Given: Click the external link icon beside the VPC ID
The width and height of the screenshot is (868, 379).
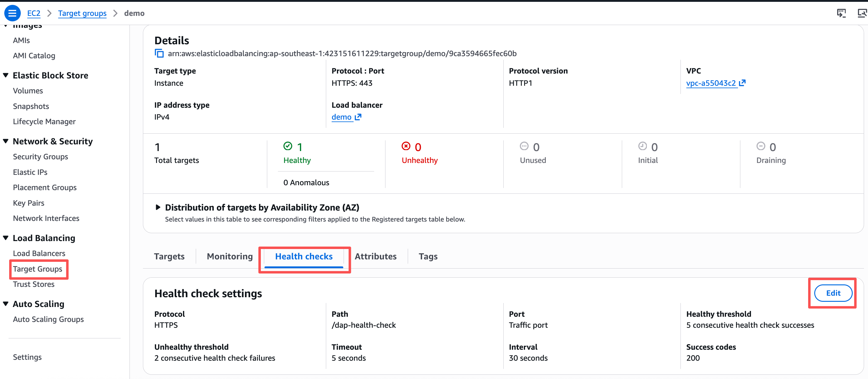Looking at the screenshot, I should click(x=742, y=83).
